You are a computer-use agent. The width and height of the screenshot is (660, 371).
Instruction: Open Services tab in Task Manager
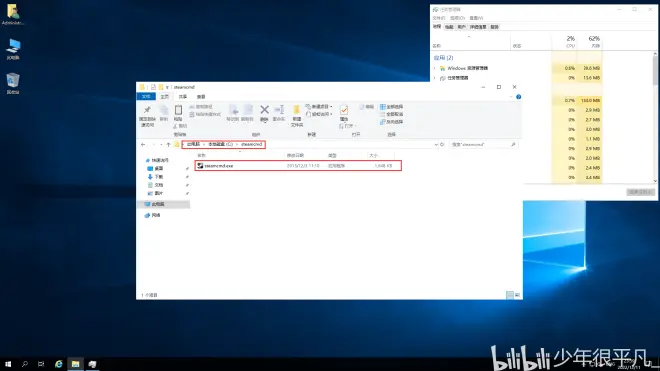(x=494, y=27)
